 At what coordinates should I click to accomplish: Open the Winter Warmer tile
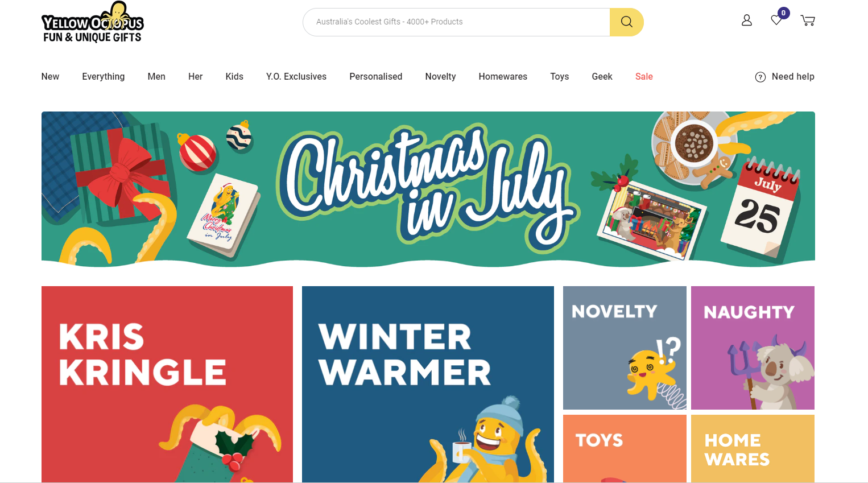[428, 384]
